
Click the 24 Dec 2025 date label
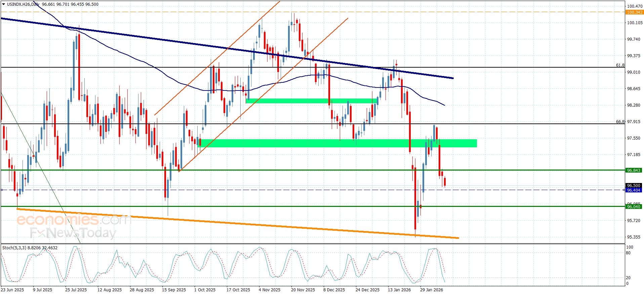tap(368, 290)
